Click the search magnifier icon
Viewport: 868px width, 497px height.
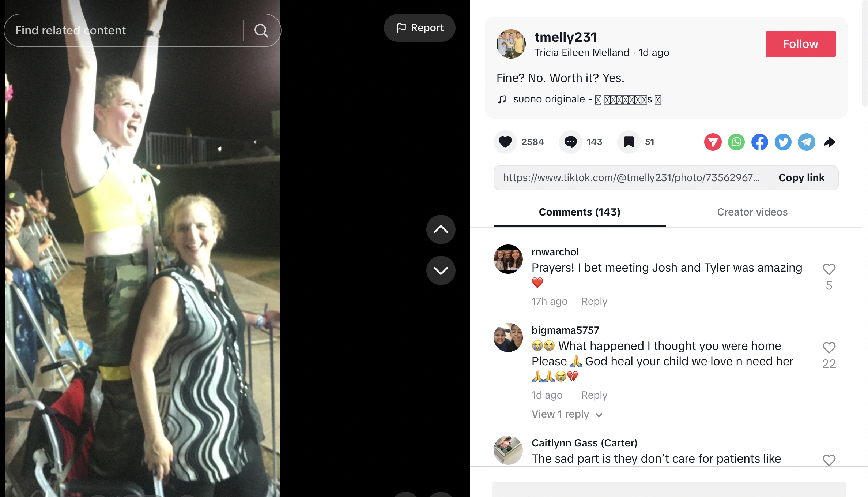(261, 30)
